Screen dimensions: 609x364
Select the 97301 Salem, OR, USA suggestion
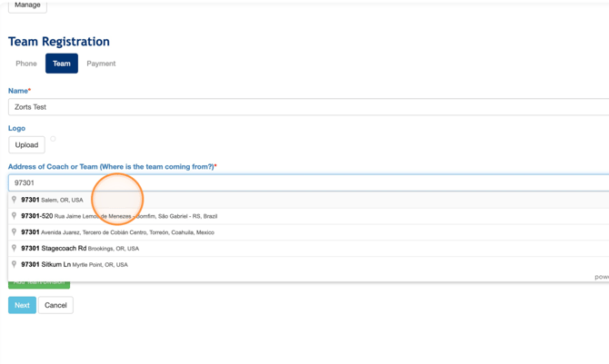[x=53, y=200]
